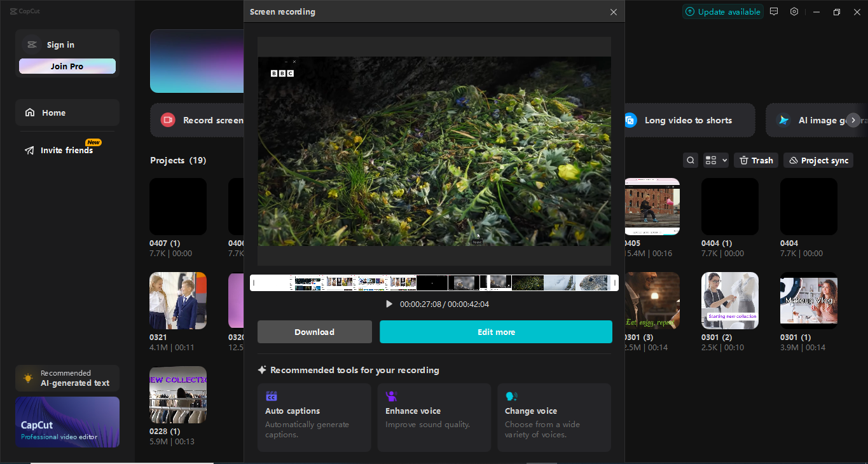Select the Enhance voice tool
Image resolution: width=868 pixels, height=464 pixels.
pos(434,418)
